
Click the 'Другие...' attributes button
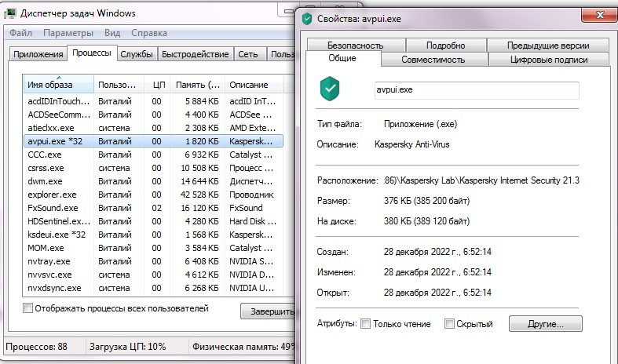click(x=545, y=323)
